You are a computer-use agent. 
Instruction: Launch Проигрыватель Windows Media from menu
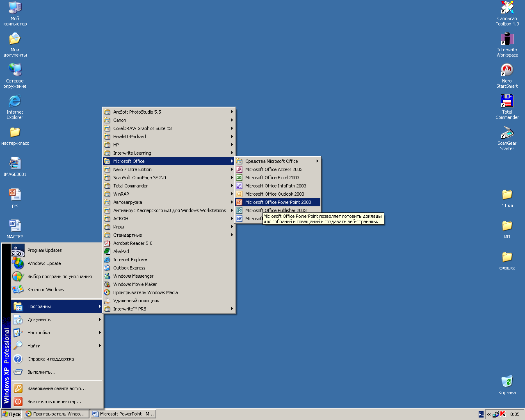point(169,292)
